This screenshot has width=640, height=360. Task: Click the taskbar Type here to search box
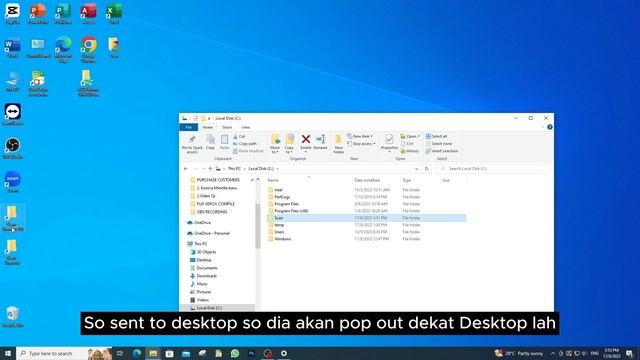[x=64, y=353]
